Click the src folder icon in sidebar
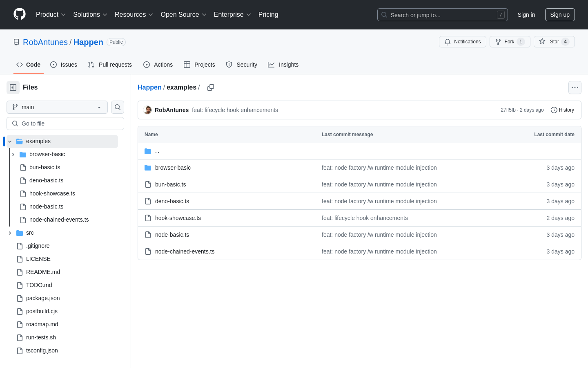Image resolution: width=588 pixels, height=368 pixels. (20, 233)
